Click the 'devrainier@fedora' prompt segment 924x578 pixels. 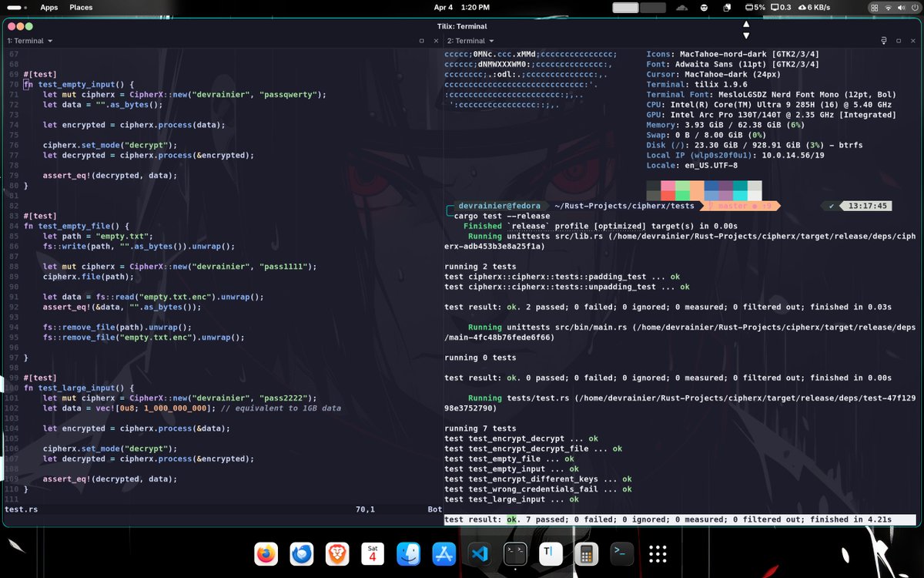(498, 206)
